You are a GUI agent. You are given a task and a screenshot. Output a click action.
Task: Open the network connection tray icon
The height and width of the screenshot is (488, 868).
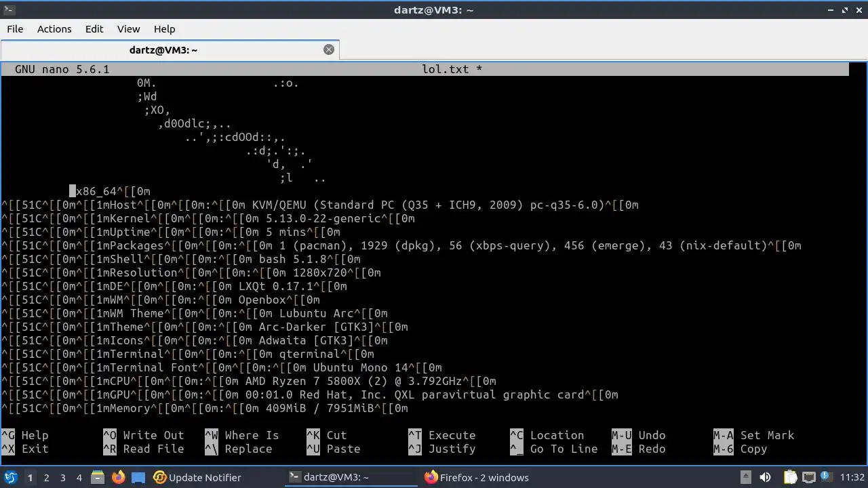coord(810,477)
